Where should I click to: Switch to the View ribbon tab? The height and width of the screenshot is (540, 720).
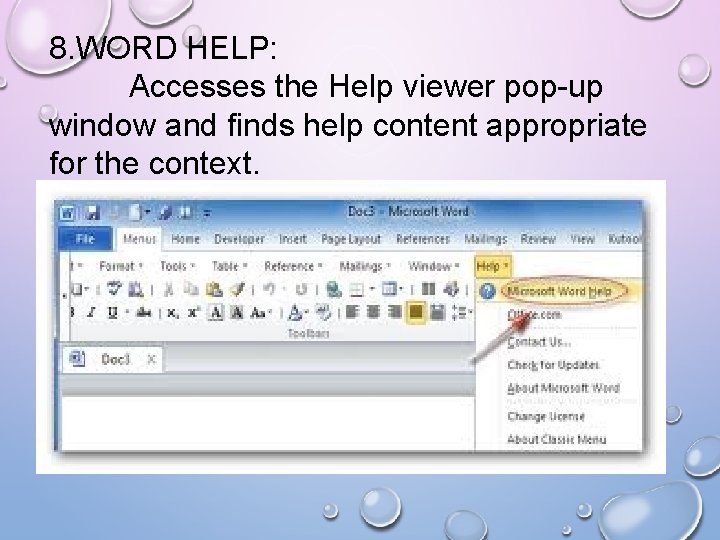581,239
